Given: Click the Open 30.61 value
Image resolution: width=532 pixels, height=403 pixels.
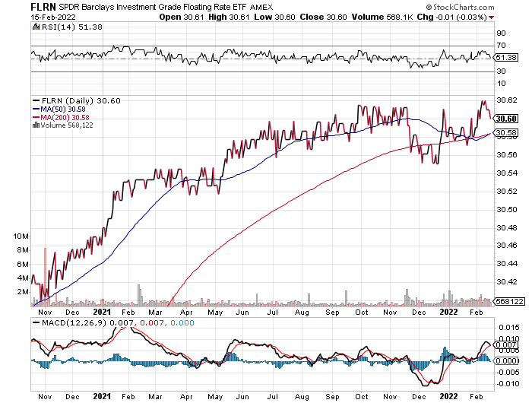Looking at the screenshot, I should (182, 17).
